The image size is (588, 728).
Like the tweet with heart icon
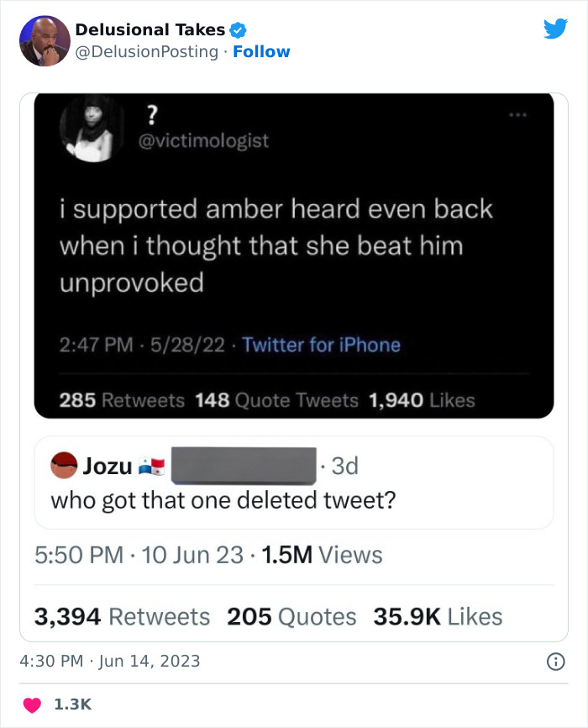click(x=30, y=703)
